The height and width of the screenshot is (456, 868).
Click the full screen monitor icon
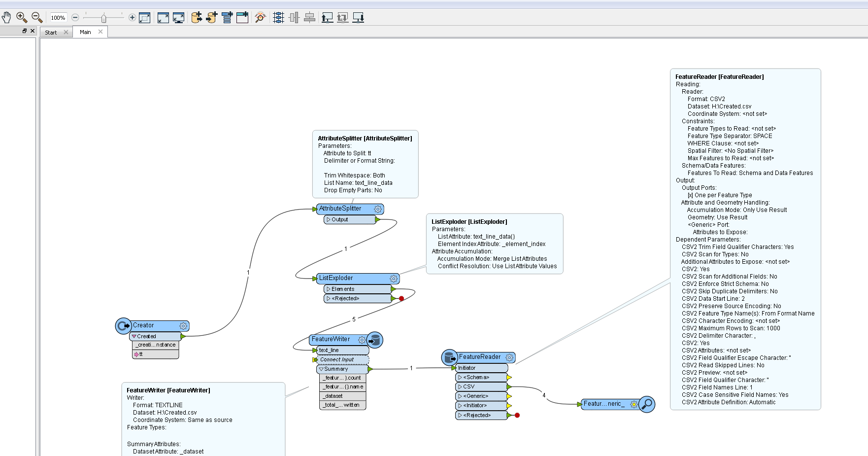point(178,18)
